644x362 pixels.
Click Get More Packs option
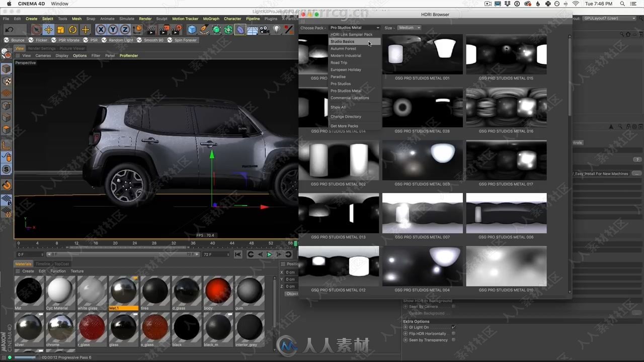[354, 126]
